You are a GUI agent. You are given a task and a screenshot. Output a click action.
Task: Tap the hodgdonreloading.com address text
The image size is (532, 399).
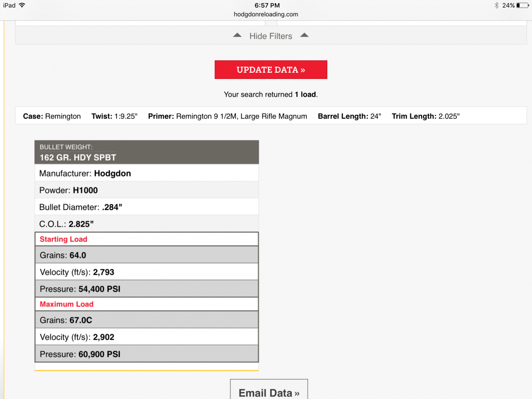point(266,14)
